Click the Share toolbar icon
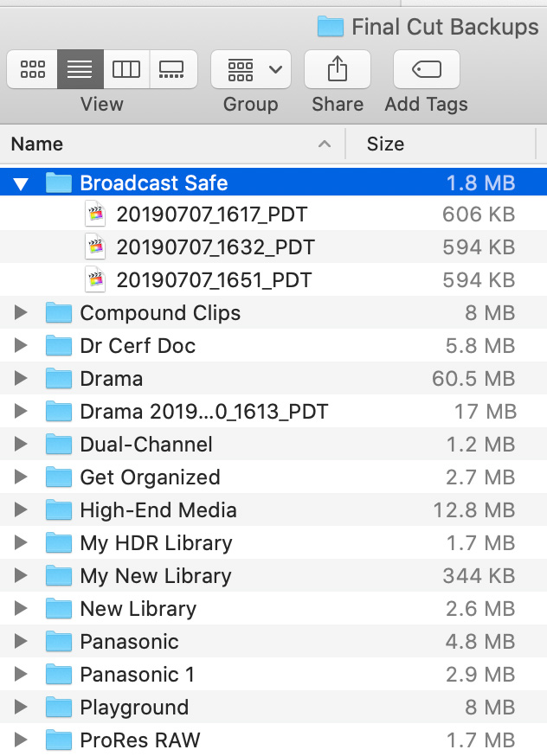The height and width of the screenshot is (756, 547). [x=338, y=69]
